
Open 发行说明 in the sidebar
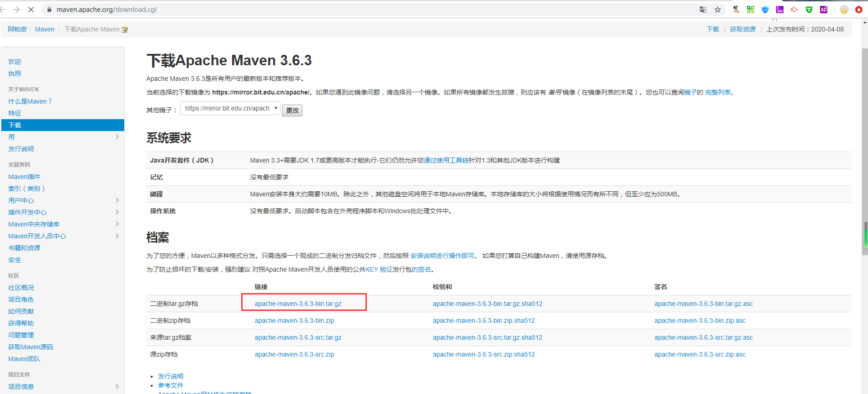click(21, 149)
